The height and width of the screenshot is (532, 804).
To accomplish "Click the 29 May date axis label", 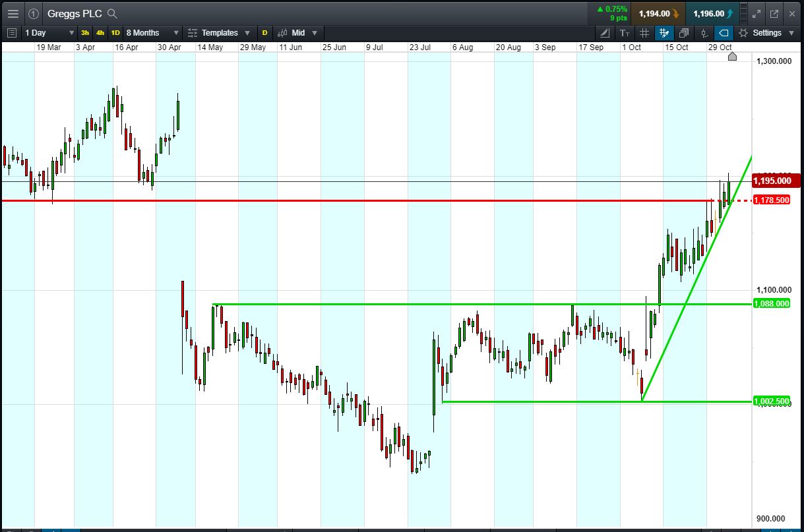I will (x=253, y=47).
